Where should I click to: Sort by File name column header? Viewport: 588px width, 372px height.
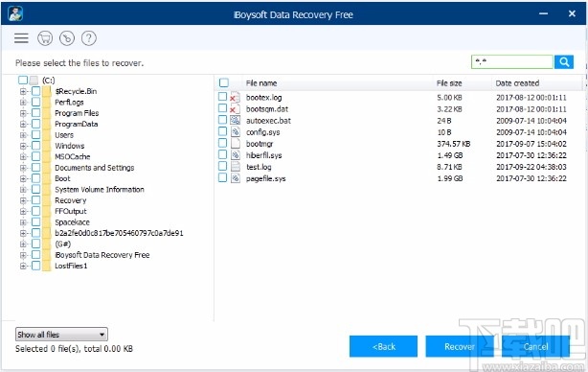tap(261, 83)
